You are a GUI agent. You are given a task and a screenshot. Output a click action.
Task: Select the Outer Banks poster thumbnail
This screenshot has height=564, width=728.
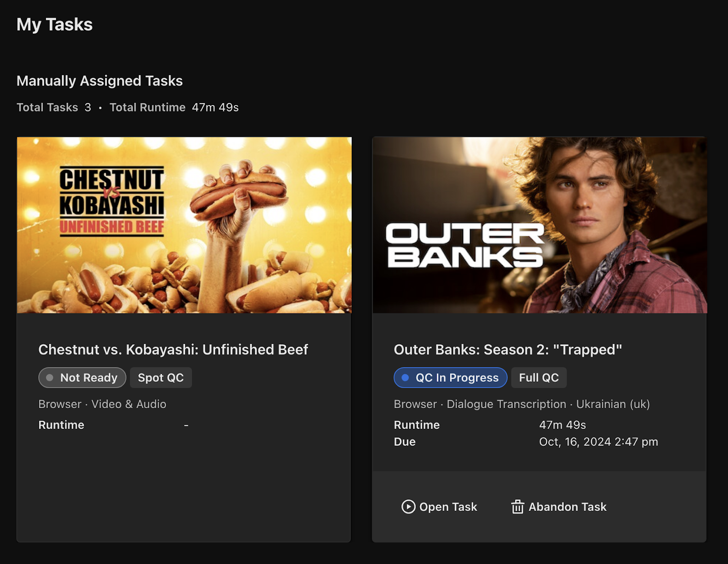(x=539, y=225)
